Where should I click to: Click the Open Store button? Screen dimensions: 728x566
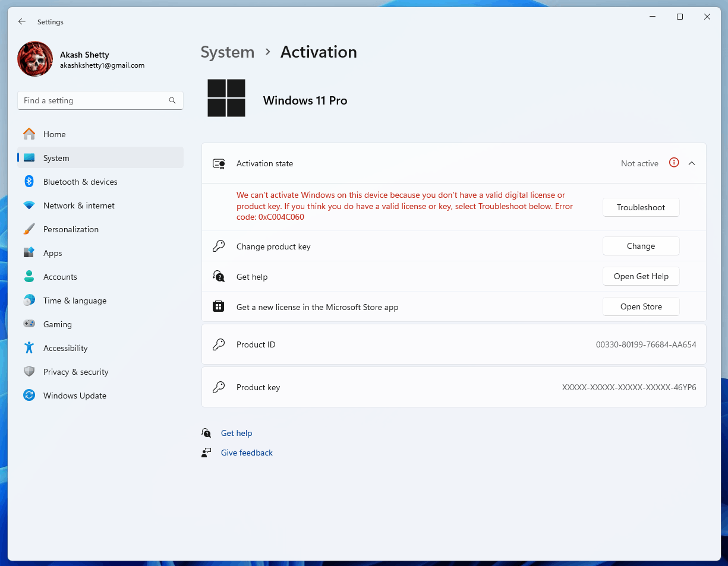641,306
